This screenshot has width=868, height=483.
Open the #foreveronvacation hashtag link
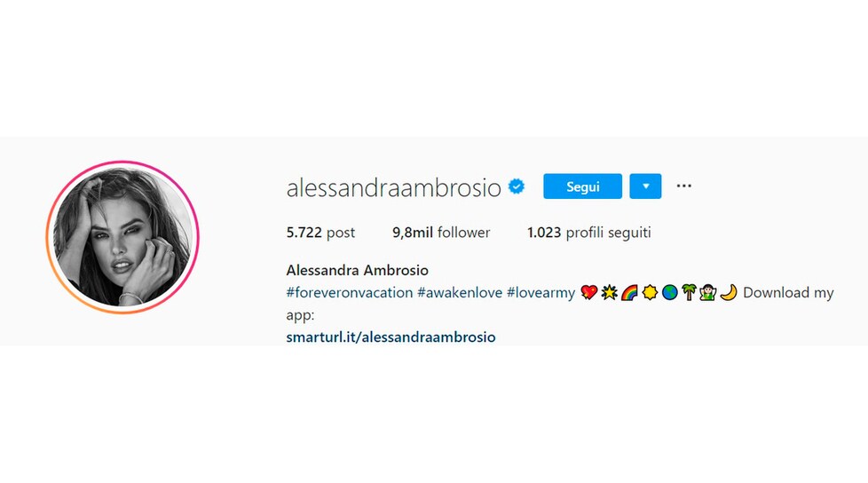point(350,292)
